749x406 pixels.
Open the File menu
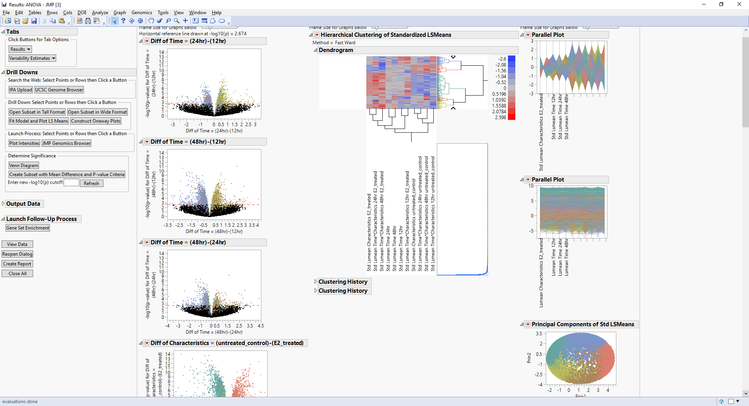pyautogui.click(x=6, y=12)
